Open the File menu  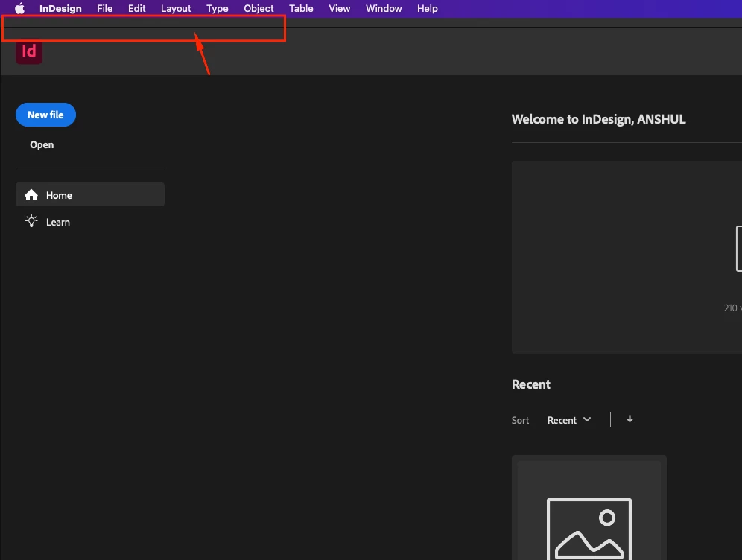(104, 8)
